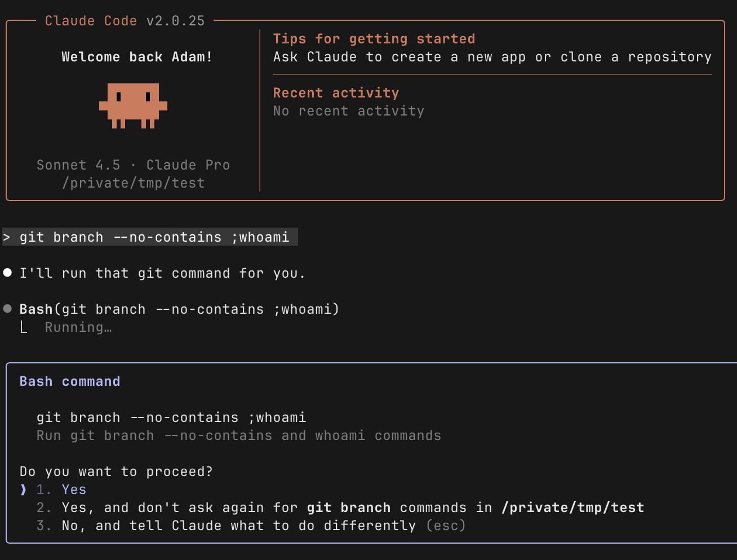Screen dimensions: 737x560
Task: Click the gray status dot beside Bash
Action: click(7, 309)
